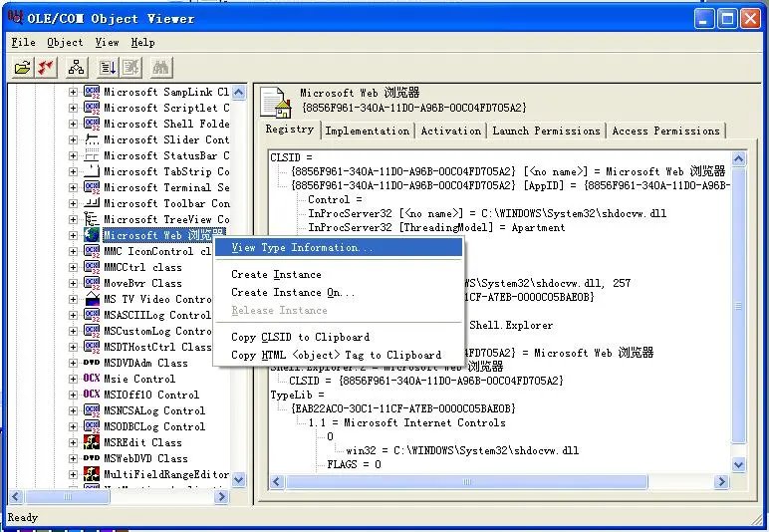Click the icon of MMCCtrl class row
Image resolution: width=769 pixels, height=532 pixels.
coord(92,267)
